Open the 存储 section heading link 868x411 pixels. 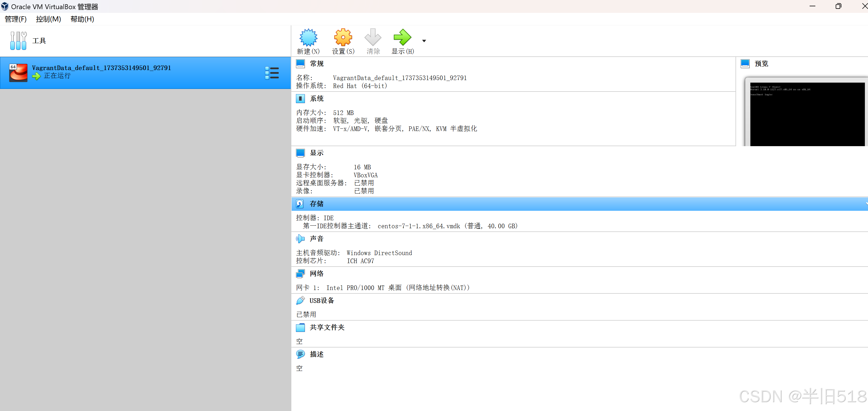tap(317, 204)
